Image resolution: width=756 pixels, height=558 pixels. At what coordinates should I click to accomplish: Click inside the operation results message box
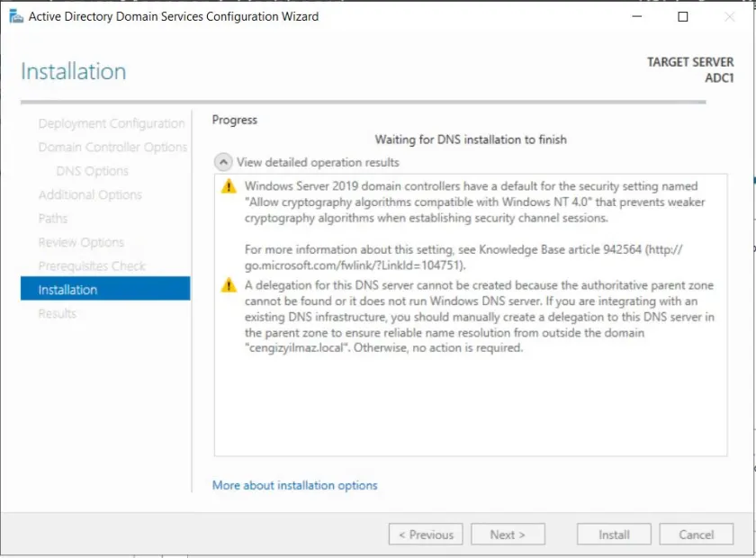(x=470, y=405)
